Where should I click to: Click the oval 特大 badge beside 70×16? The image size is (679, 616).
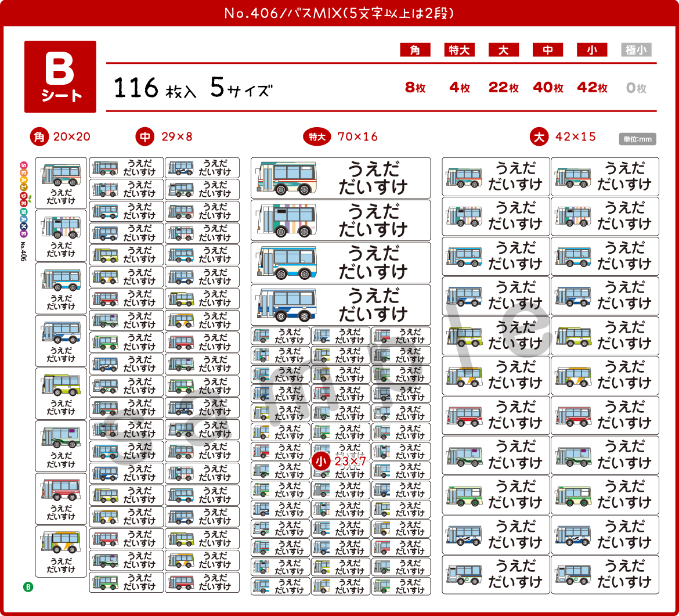(x=317, y=137)
